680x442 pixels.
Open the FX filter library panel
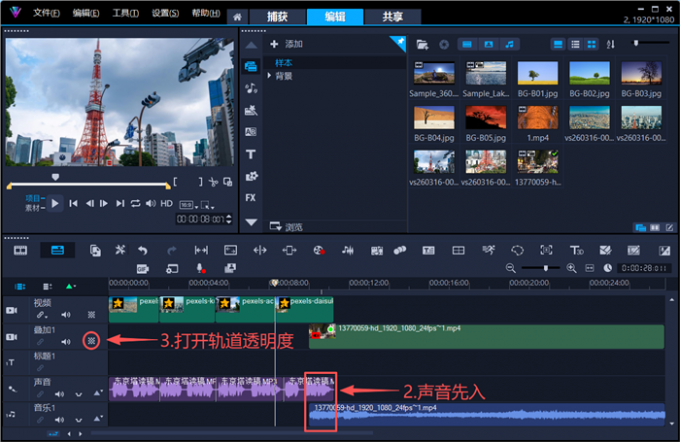pos(251,198)
